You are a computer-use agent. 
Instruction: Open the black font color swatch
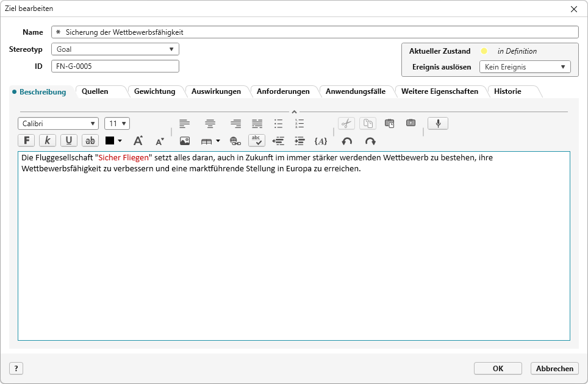[113, 141]
